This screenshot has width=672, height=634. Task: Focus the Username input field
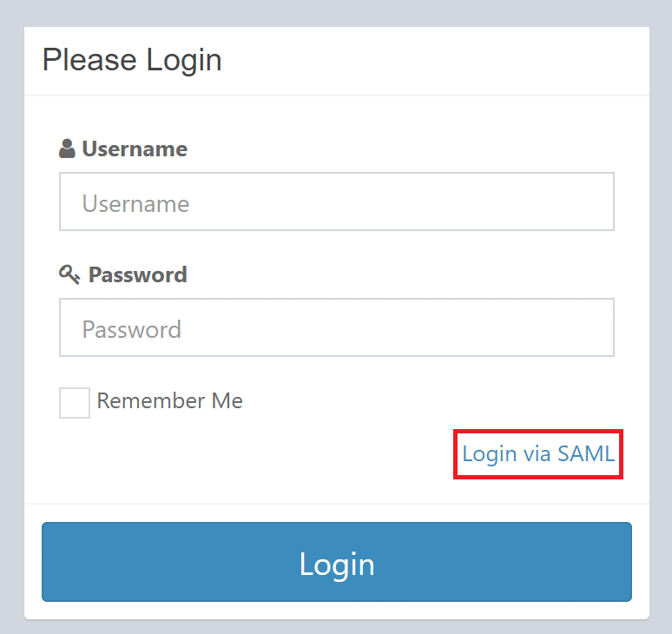pos(336,201)
